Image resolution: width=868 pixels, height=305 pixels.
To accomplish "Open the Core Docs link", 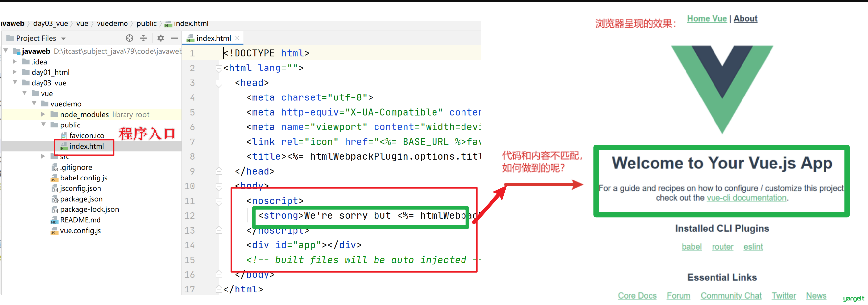I will tap(637, 295).
